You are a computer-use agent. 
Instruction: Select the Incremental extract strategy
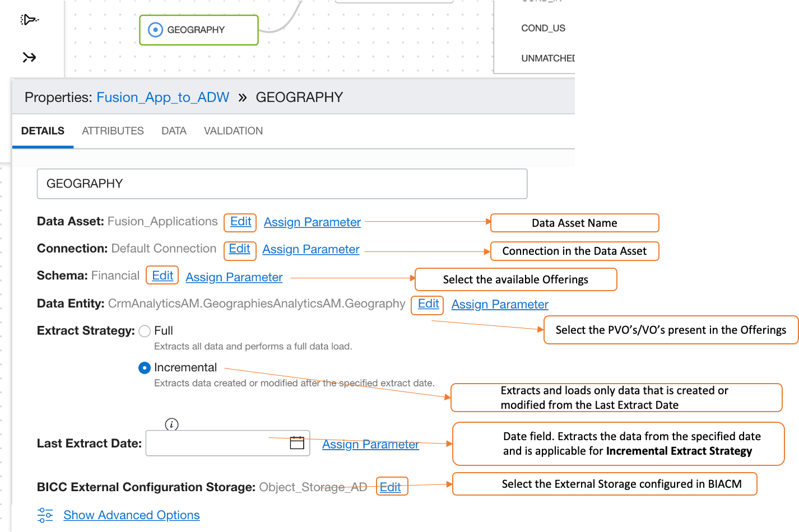145,368
